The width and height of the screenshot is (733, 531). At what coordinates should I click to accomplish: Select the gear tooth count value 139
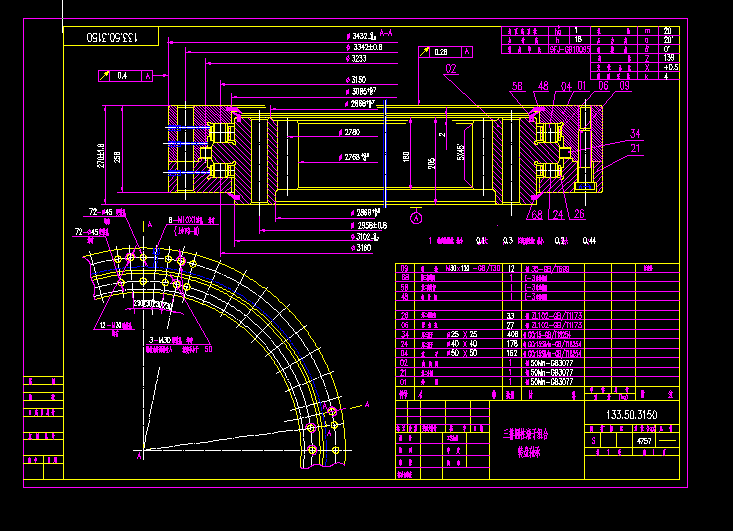pos(669,58)
